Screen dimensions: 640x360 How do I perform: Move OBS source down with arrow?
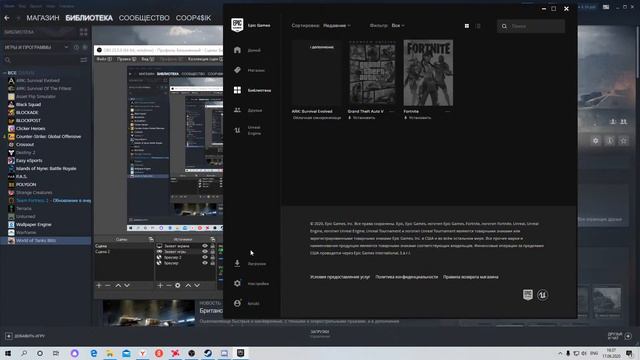[x=197, y=285]
